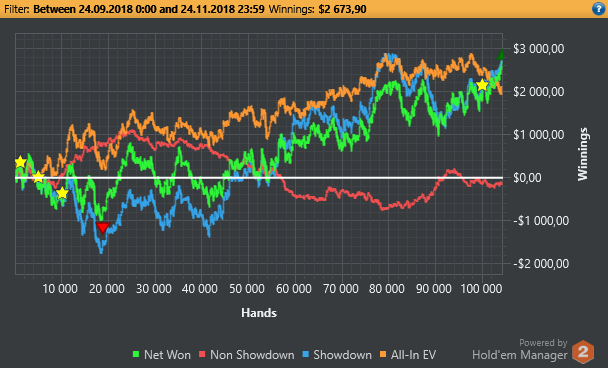Image resolution: width=608 pixels, height=368 pixels.
Task: Click the $1 000,00 y-axis label
Action: coord(539,135)
